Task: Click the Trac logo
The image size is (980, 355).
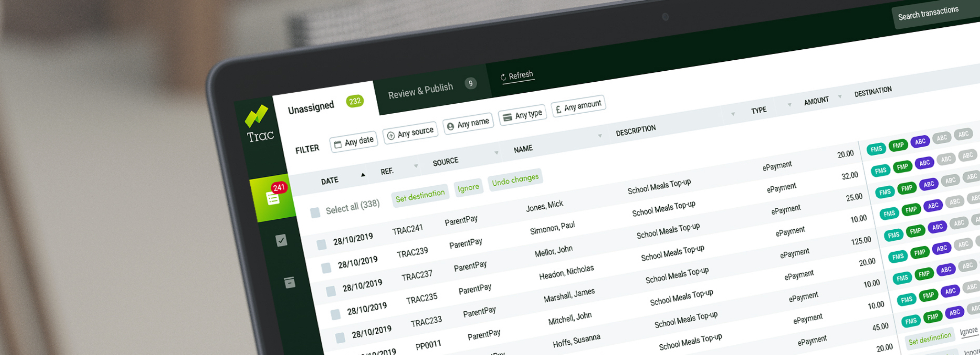Action: (260, 124)
